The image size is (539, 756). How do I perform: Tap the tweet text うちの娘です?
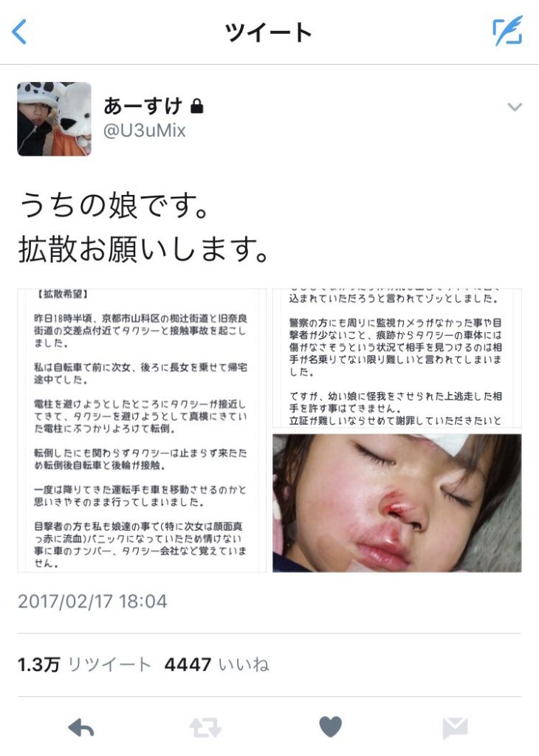click(114, 205)
